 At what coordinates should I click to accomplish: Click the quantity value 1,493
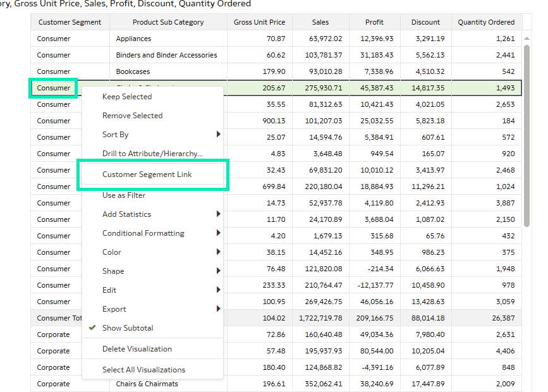506,88
